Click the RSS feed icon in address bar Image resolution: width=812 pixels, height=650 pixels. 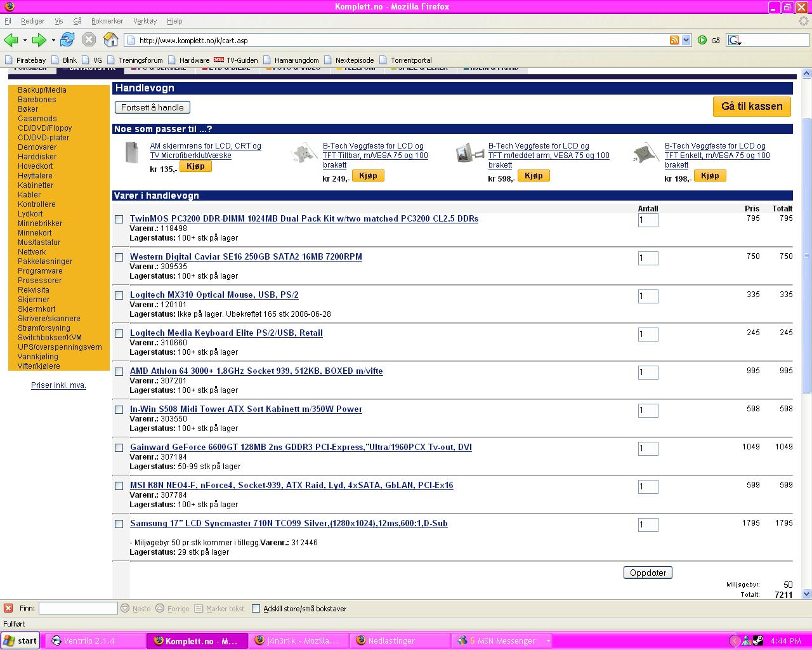click(x=674, y=40)
